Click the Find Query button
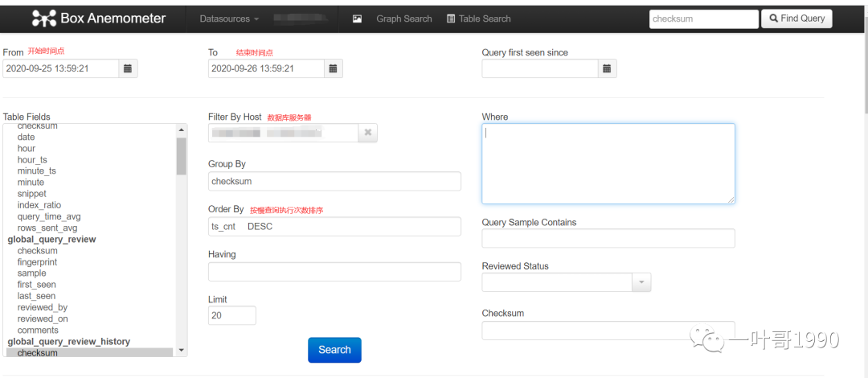Screen dimensions: 868x378 click(796, 18)
